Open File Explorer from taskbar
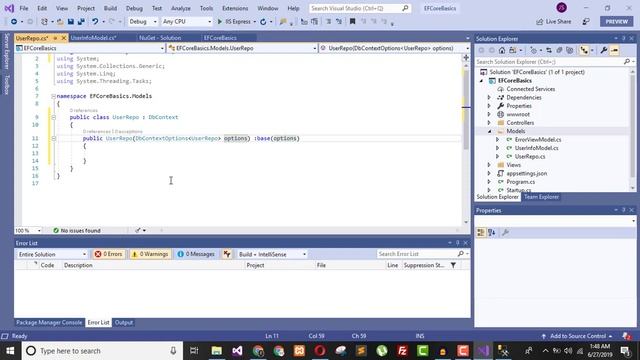The width and height of the screenshot is (640, 360). click(217, 351)
